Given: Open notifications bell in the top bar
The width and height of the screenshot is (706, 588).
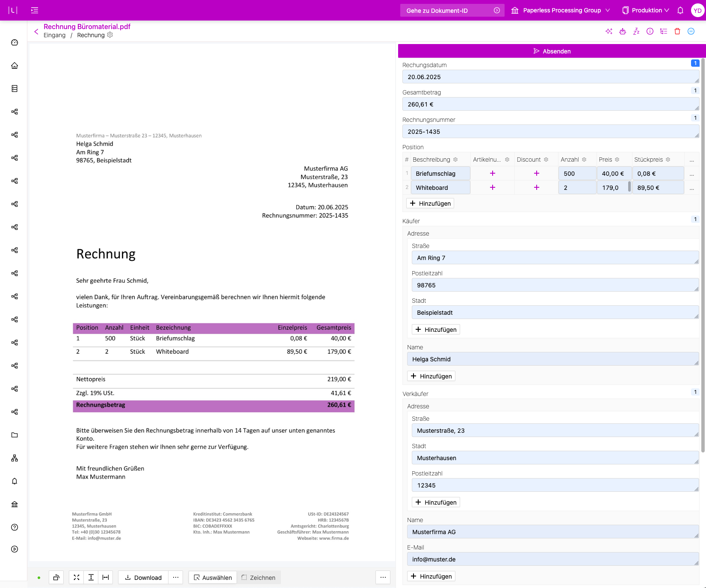Looking at the screenshot, I should click(x=680, y=10).
